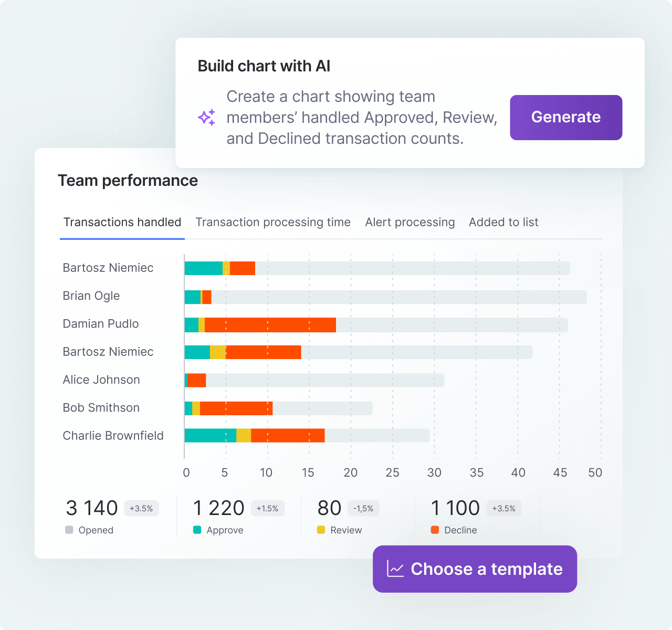Viewport: 672px width, 630px height.
Task: Click Bob Smithson's orange declined bar segment
Action: [236, 408]
